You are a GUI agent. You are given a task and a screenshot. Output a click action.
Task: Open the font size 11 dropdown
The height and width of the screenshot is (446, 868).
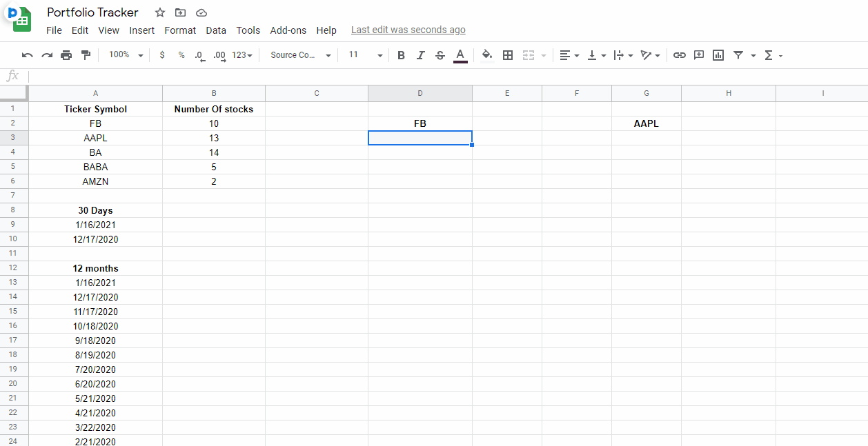[365, 55]
